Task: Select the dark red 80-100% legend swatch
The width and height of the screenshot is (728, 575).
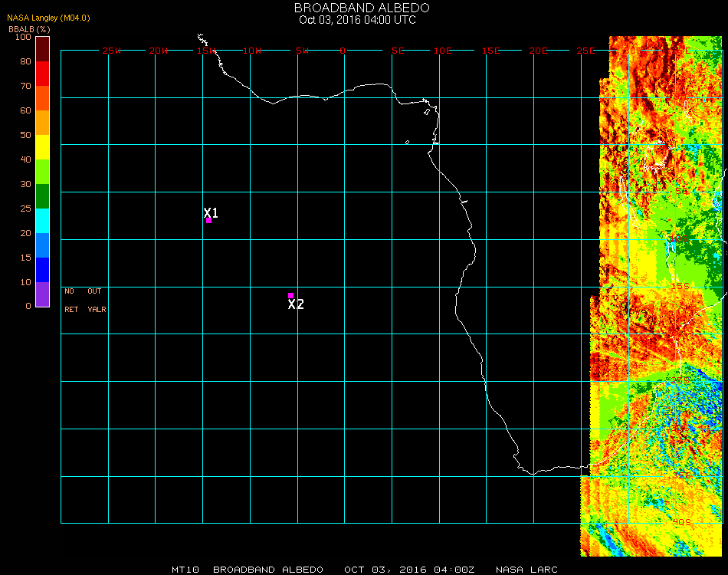Action: 42,49
